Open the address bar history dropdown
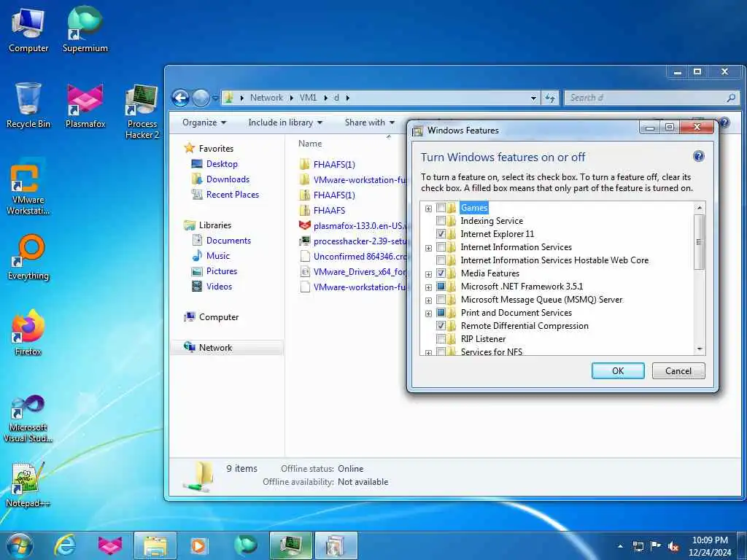This screenshot has width=747, height=560. pos(533,98)
